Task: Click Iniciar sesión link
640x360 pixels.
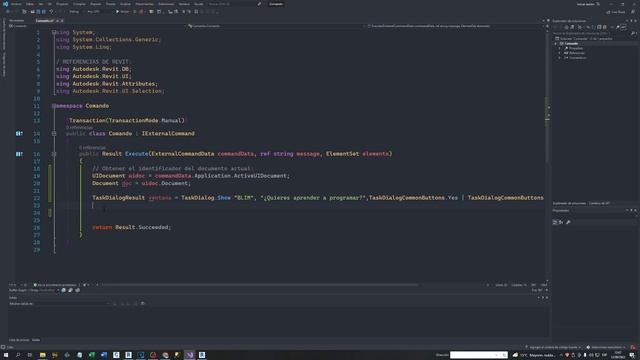Action: tap(586, 4)
